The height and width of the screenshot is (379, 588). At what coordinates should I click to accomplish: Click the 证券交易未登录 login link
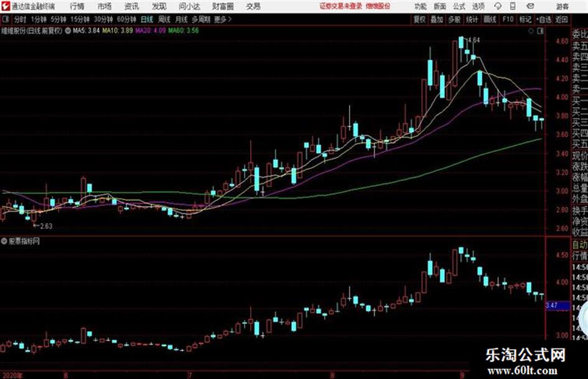(x=341, y=6)
